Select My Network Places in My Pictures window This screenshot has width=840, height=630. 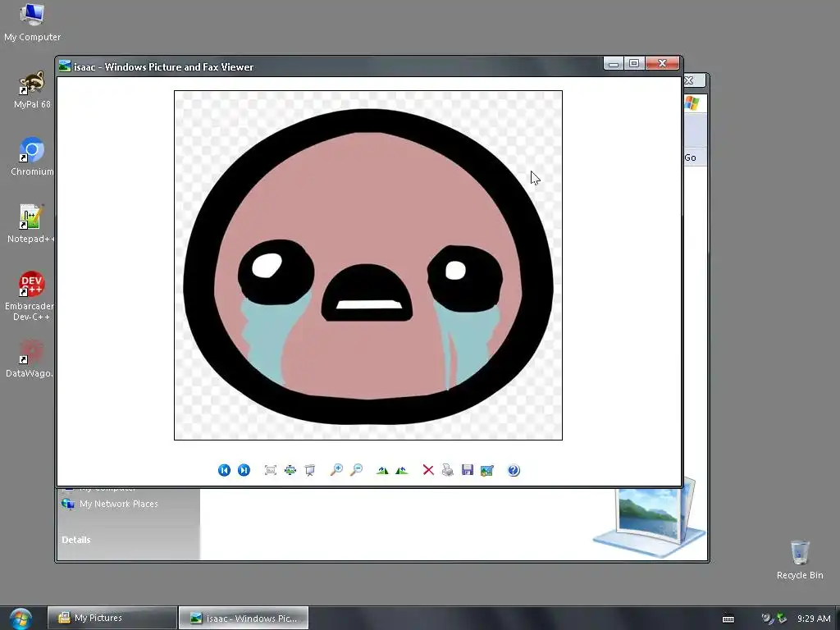[110, 504]
